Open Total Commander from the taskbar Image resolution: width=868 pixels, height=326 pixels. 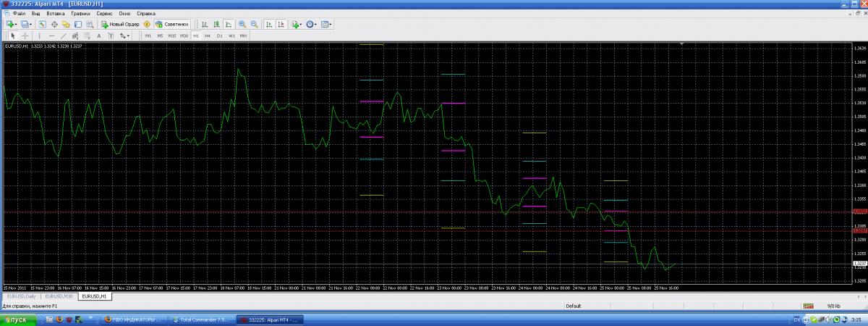tap(202, 319)
